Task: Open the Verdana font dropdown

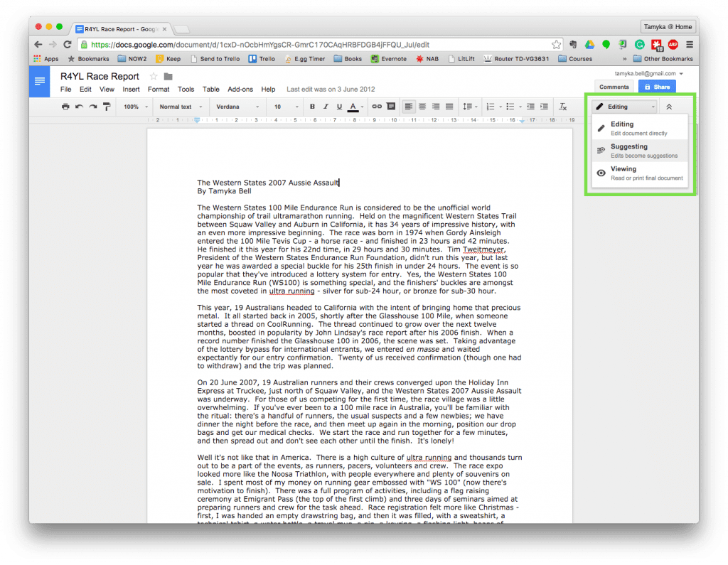Action: tap(237, 107)
